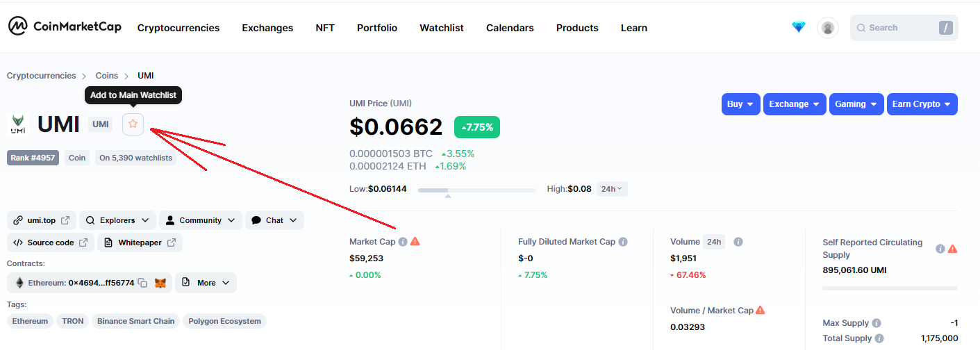The image size is (980, 362).
Task: Add UMI to watchlist star icon
Action: point(133,124)
